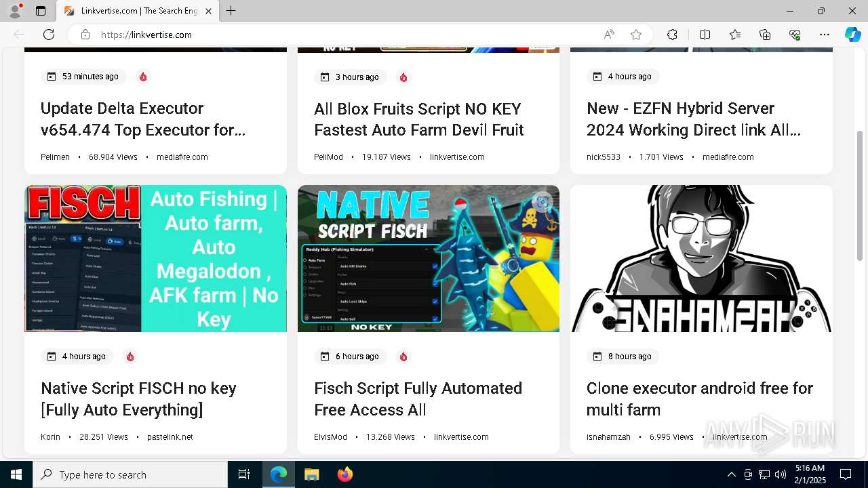Open the Collections panel
The width and height of the screenshot is (868, 488).
point(765,35)
